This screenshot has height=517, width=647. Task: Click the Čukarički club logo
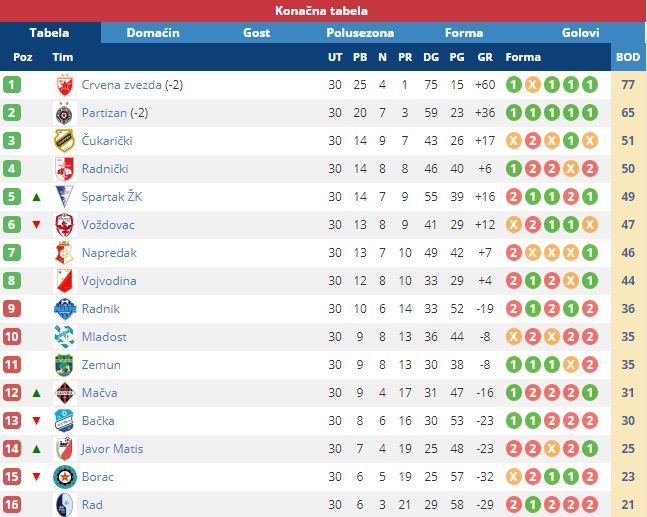64,141
